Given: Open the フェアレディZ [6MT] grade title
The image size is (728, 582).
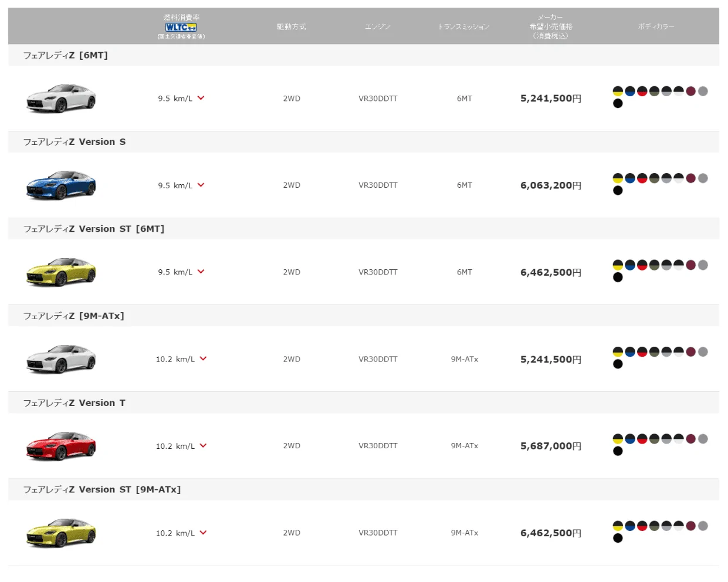Looking at the screenshot, I should [x=65, y=55].
